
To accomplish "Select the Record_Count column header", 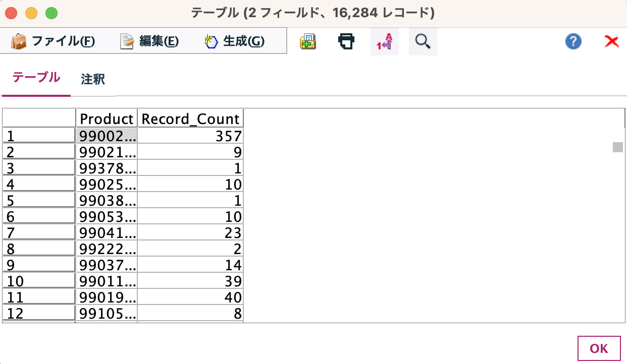I will tap(189, 118).
